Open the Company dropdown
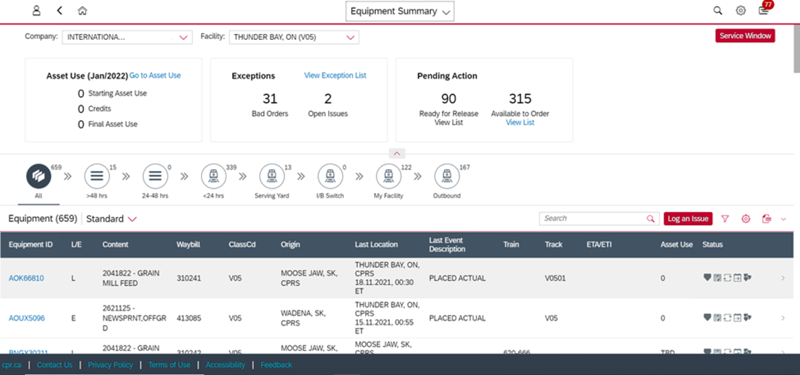This screenshot has width=800, height=375. pyautogui.click(x=127, y=37)
